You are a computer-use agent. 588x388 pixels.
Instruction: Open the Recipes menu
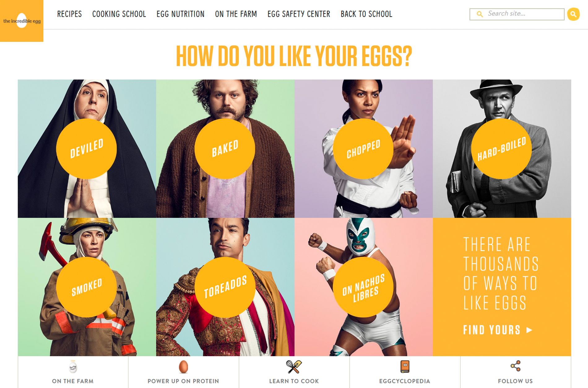[x=69, y=14]
